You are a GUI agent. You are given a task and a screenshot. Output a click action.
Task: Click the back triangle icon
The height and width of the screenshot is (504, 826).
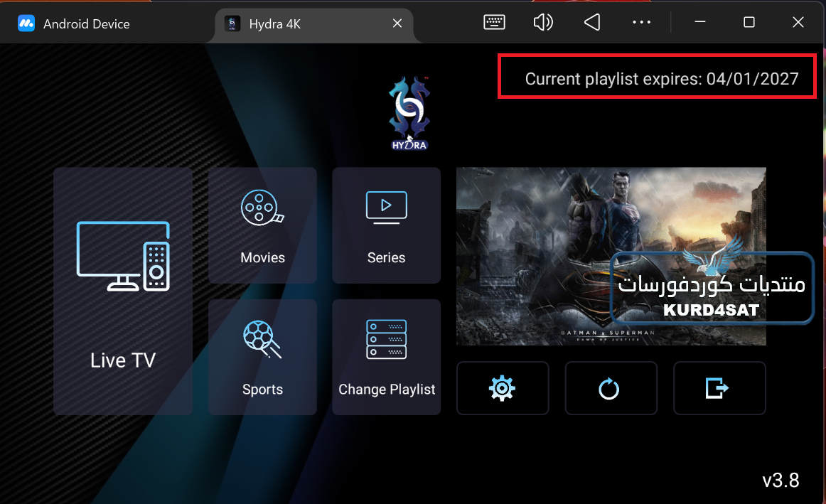click(592, 22)
